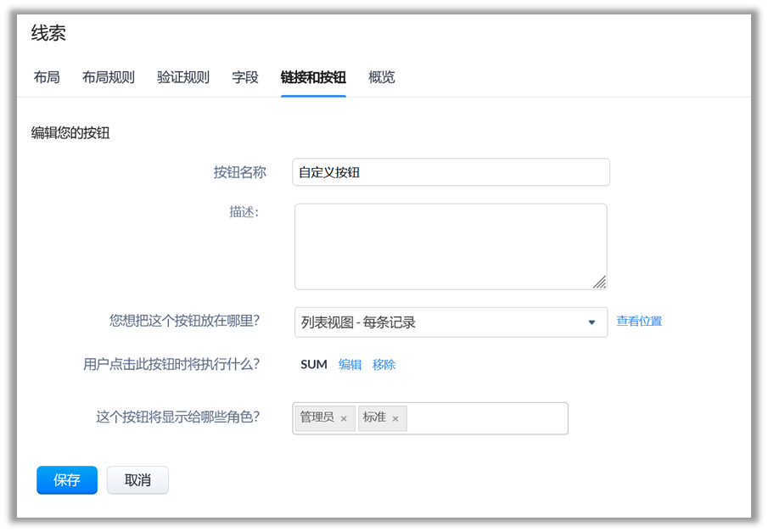Click 移除 to remove SUM action
Viewport: 768px width, 532px height.
[x=384, y=365]
